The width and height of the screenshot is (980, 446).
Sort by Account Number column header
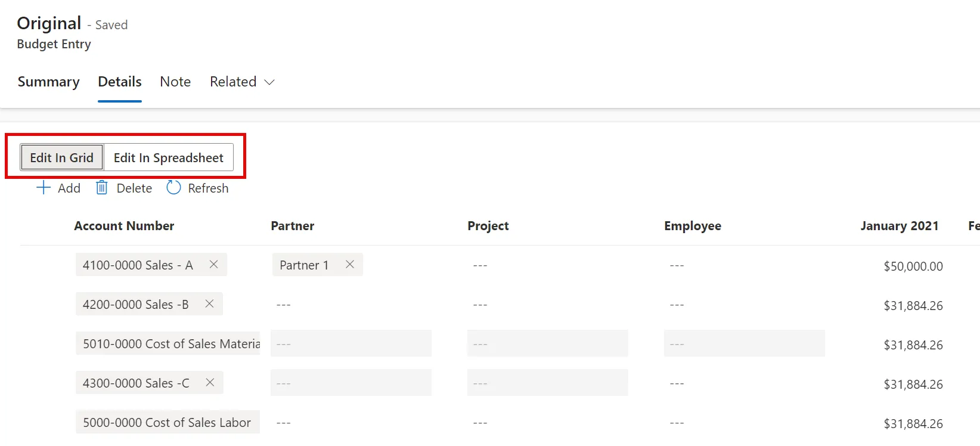coord(124,226)
